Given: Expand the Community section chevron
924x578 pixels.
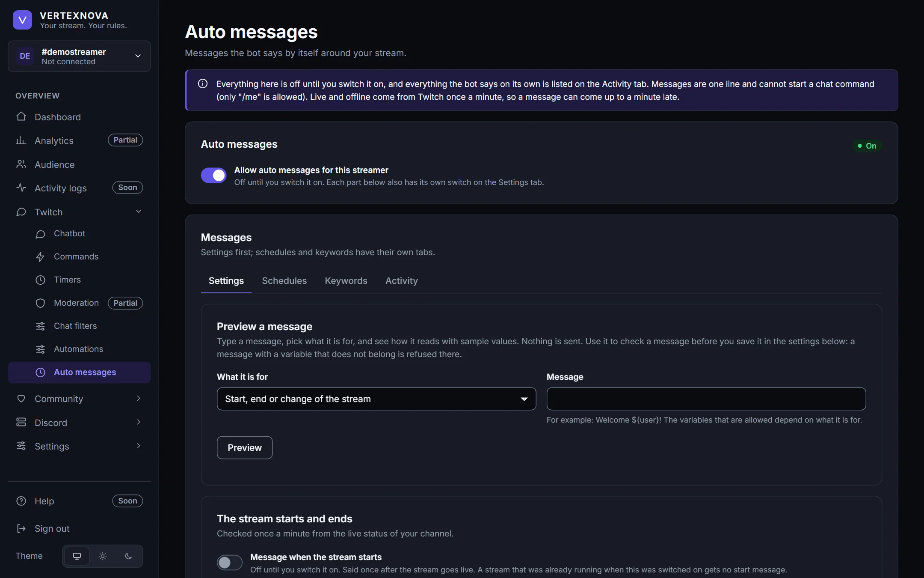Looking at the screenshot, I should (139, 398).
